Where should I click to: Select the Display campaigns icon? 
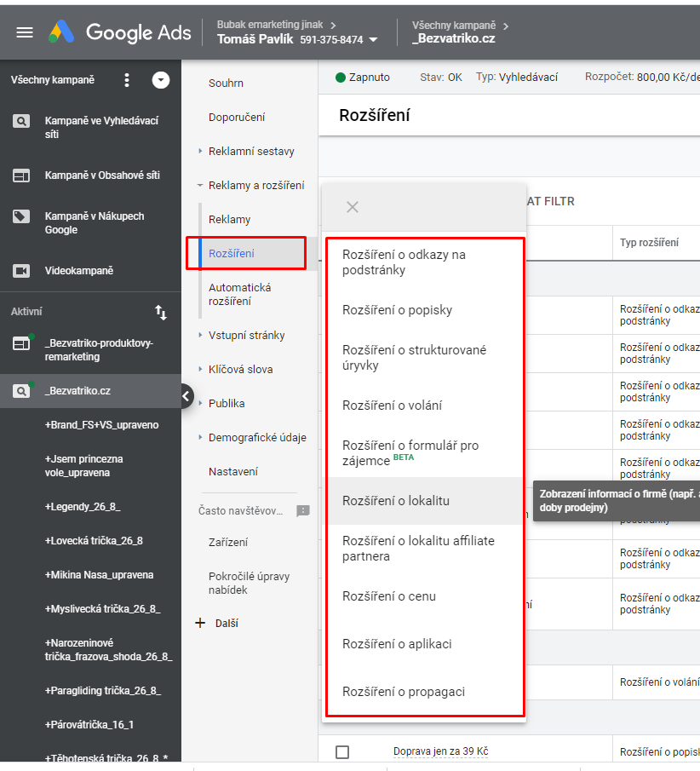pos(21,175)
